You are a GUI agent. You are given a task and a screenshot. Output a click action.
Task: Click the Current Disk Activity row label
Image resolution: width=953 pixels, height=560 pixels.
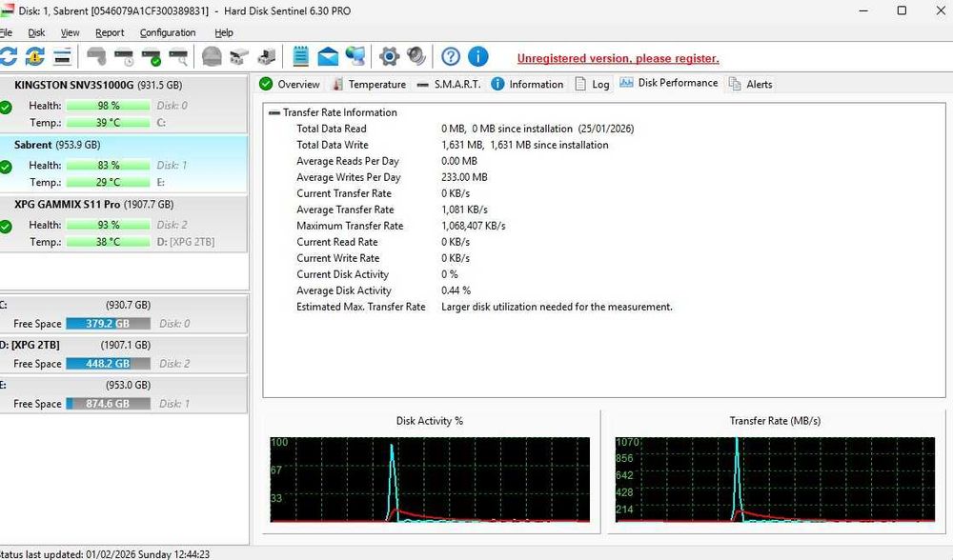(x=343, y=274)
